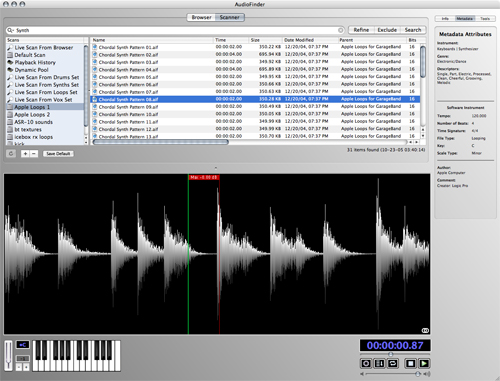The image size is (500, 381).
Task: Open the Info tab
Action: [x=445, y=19]
